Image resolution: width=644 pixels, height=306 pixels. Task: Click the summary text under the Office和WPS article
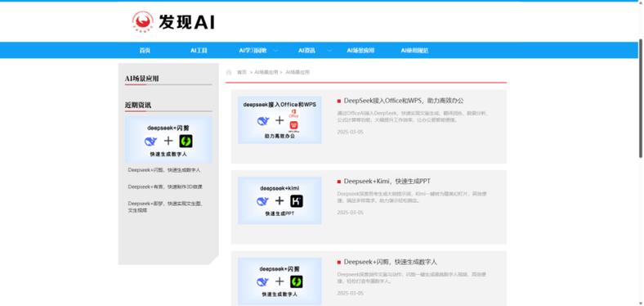click(x=413, y=117)
